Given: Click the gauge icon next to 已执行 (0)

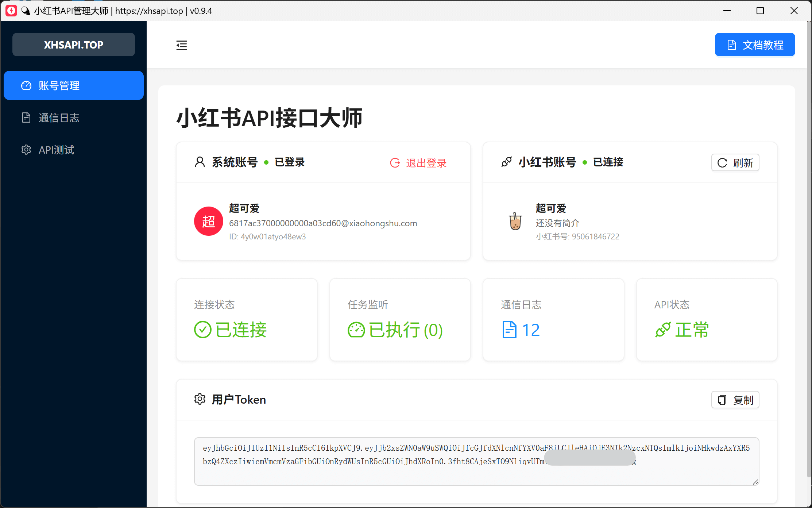Looking at the screenshot, I should tap(356, 330).
